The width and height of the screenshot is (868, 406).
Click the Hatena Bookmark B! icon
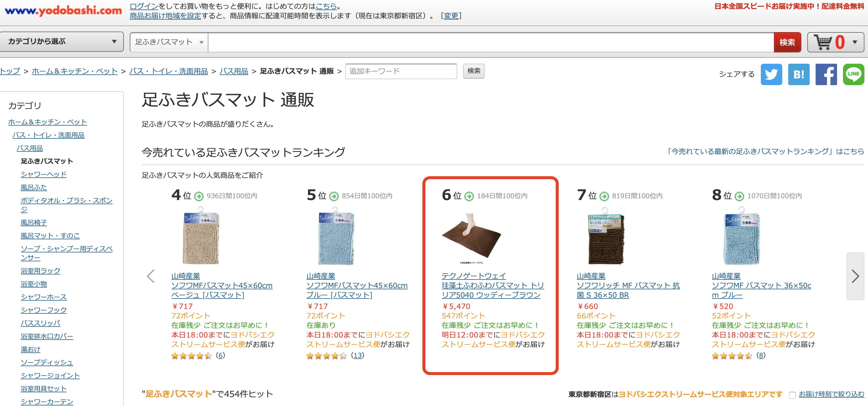coord(799,74)
